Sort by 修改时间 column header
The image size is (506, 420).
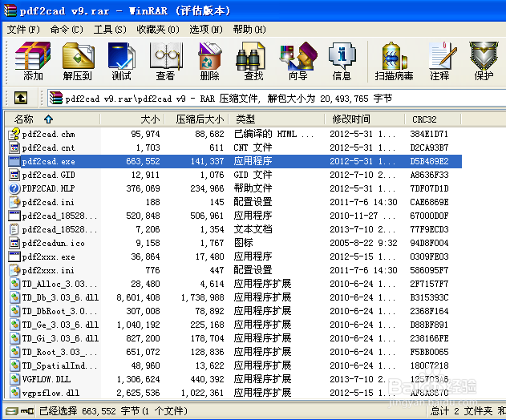pos(365,119)
